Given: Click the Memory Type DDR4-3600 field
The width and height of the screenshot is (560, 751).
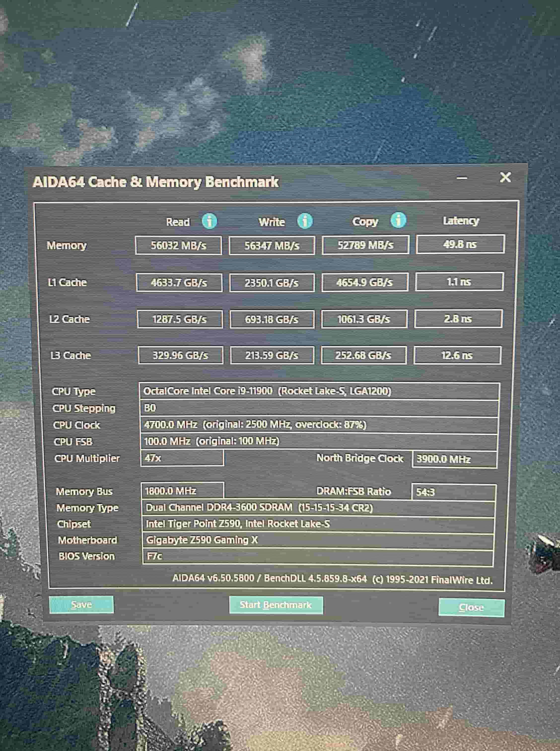Looking at the screenshot, I should click(318, 508).
